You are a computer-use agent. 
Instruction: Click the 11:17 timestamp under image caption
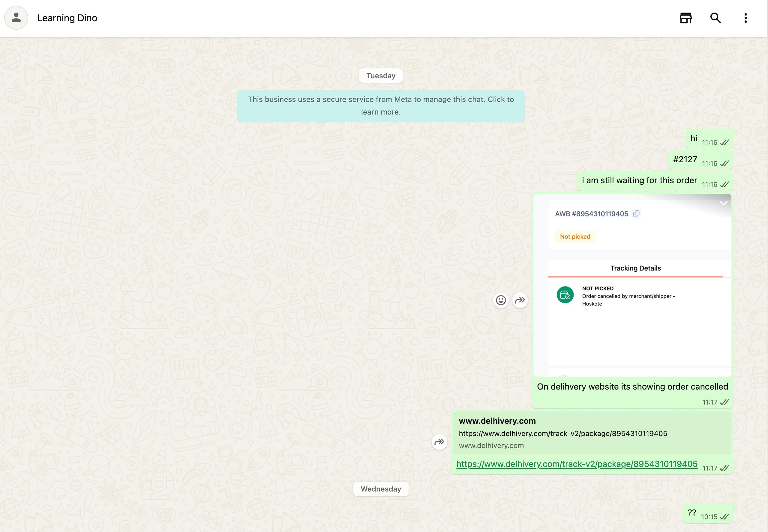709,402
